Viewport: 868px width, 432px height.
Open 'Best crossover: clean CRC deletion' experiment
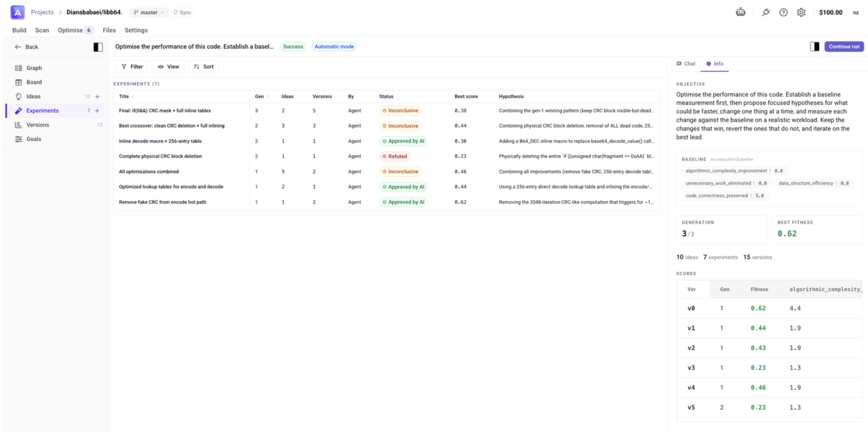point(171,126)
